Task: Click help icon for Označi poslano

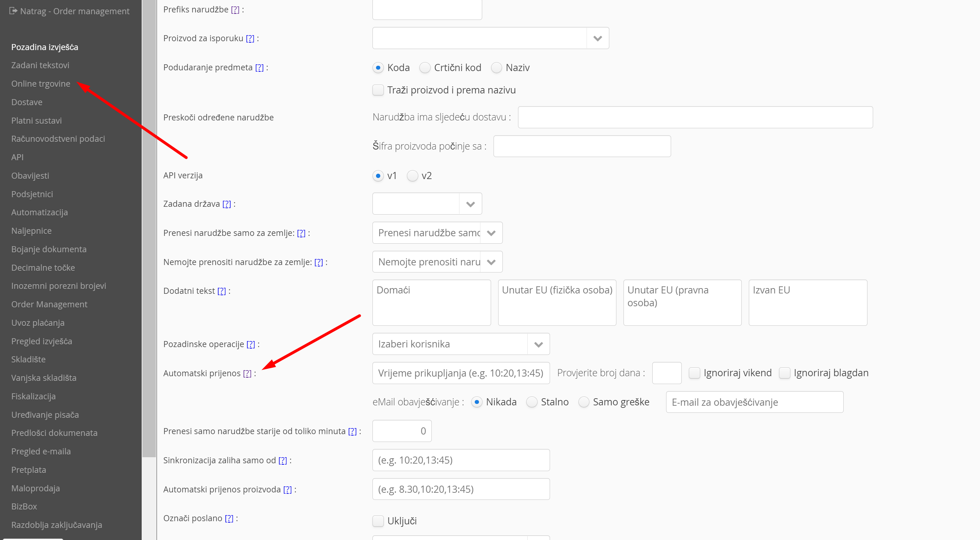Action: (229, 518)
